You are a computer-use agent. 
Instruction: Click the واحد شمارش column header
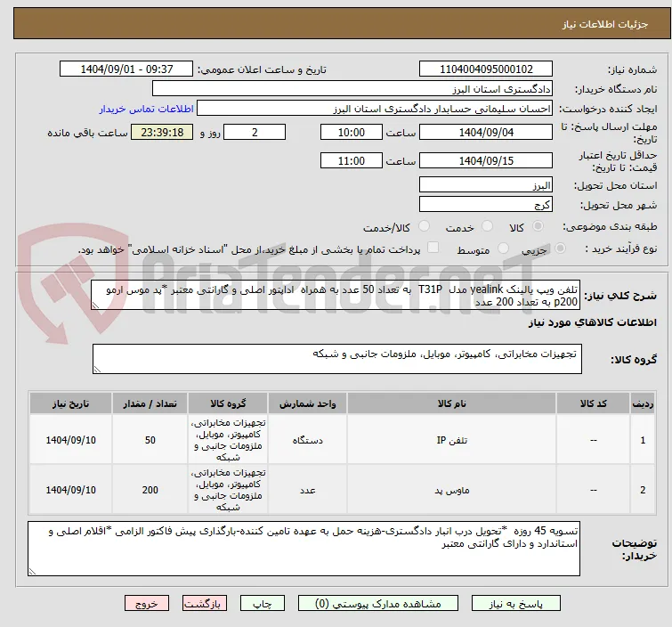click(x=307, y=403)
